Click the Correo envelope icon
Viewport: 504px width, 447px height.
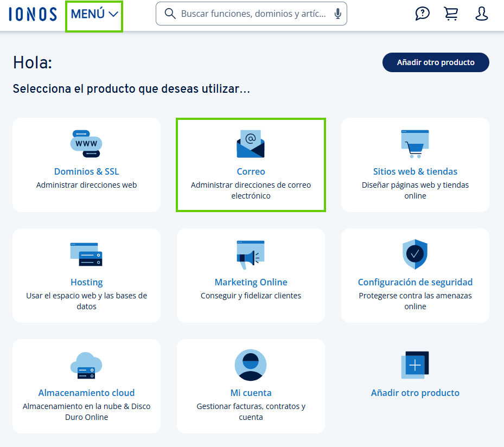251,144
